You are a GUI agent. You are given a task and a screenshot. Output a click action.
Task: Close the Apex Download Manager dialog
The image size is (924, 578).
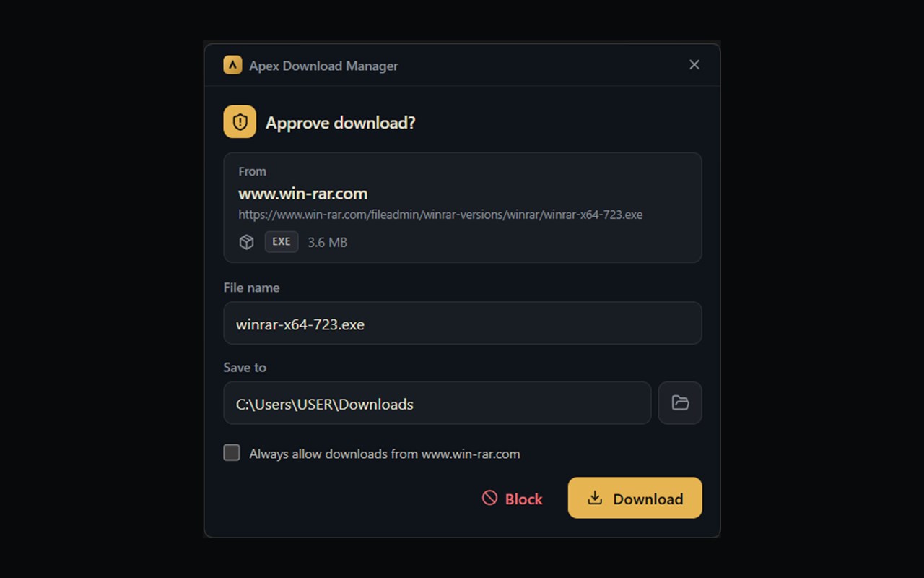pyautogui.click(x=694, y=65)
